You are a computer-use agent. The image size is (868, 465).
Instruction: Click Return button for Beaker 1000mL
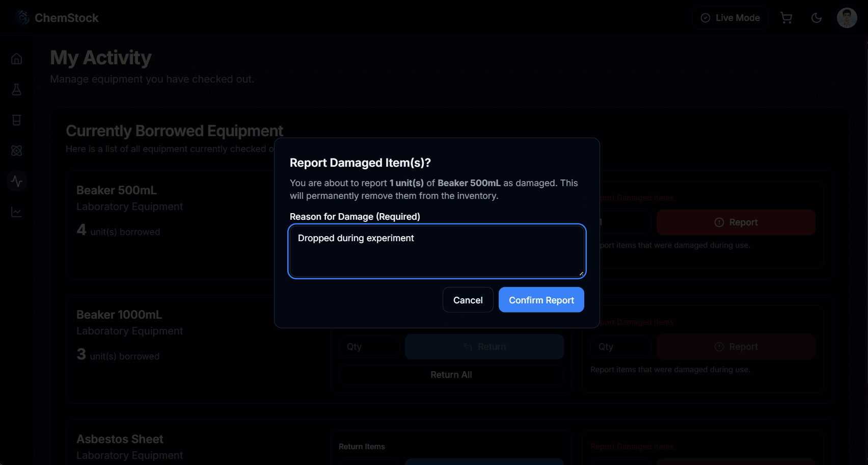[484, 347]
